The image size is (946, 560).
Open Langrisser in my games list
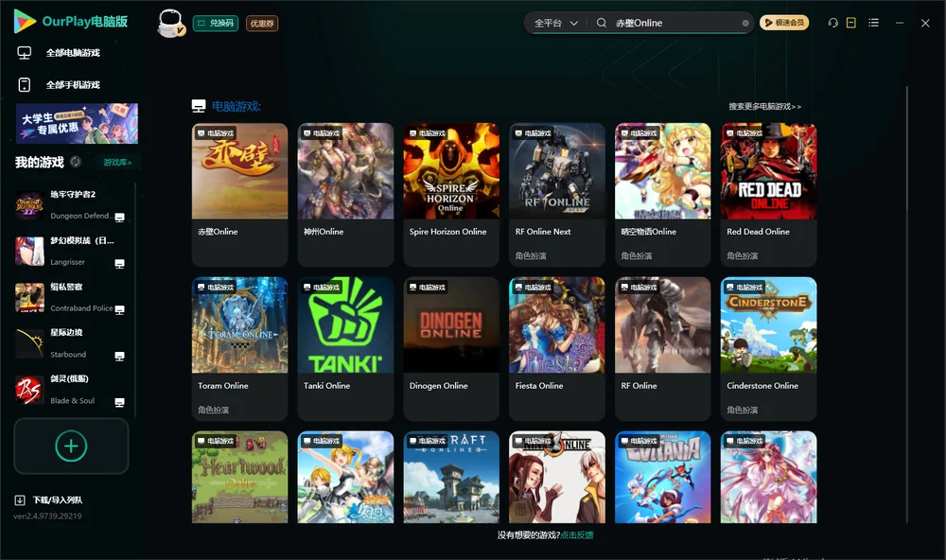(x=70, y=251)
